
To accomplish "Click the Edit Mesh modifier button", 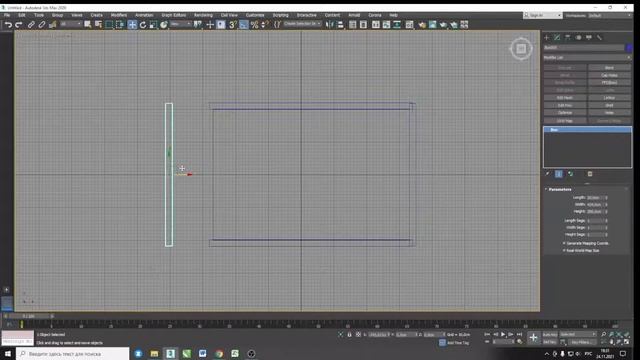I will pos(565,98).
